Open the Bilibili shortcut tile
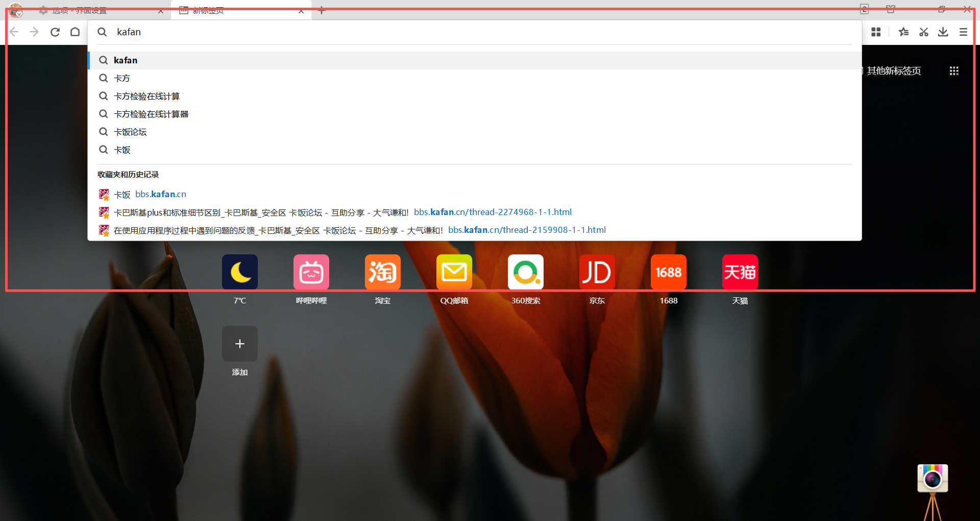The height and width of the screenshot is (521, 980). click(x=311, y=272)
